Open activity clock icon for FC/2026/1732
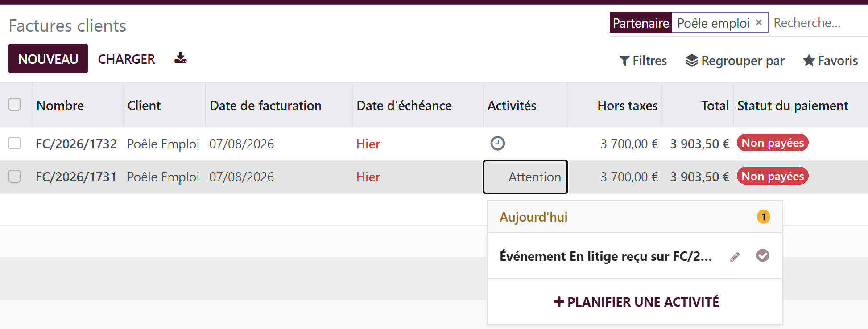The height and width of the screenshot is (329, 868). point(497,144)
